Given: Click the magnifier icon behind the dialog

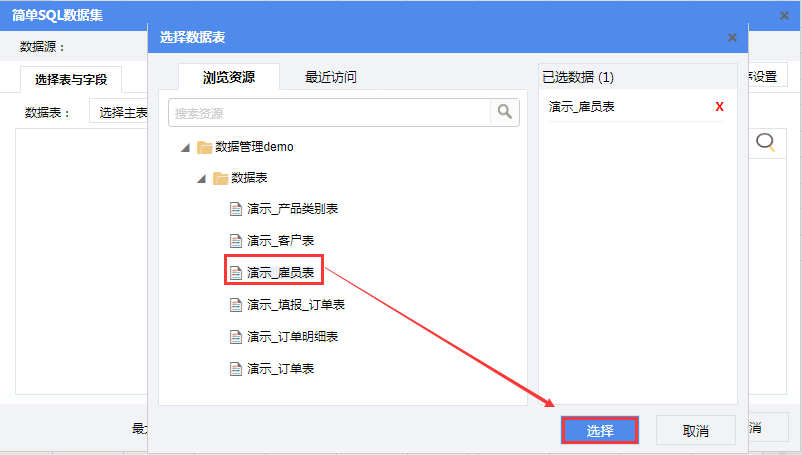Looking at the screenshot, I should tap(766, 143).
